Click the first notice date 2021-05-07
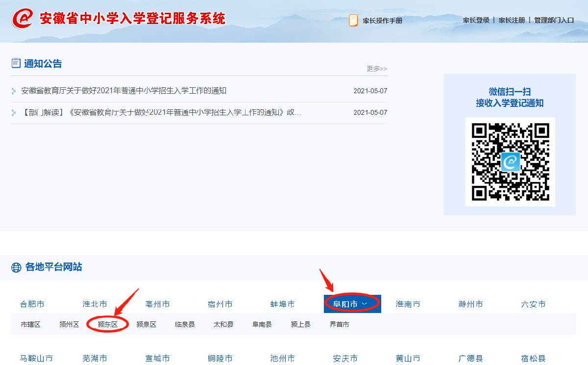 point(370,91)
